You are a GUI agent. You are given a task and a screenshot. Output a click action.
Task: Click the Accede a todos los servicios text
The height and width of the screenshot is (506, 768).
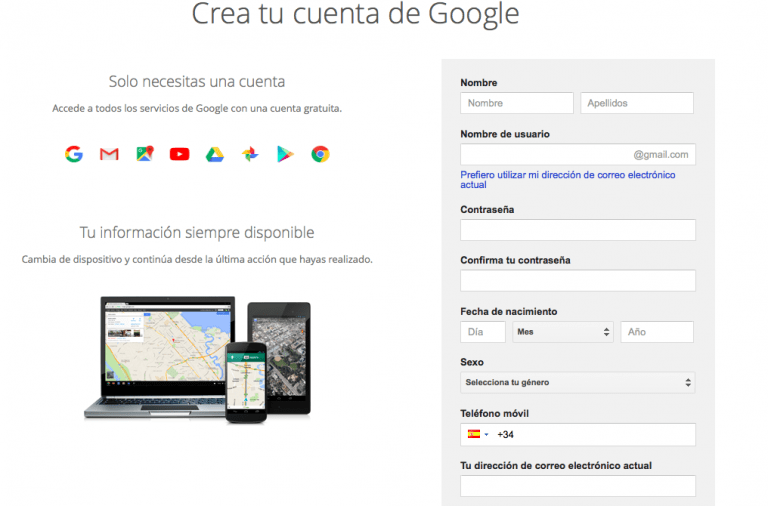[197, 108]
